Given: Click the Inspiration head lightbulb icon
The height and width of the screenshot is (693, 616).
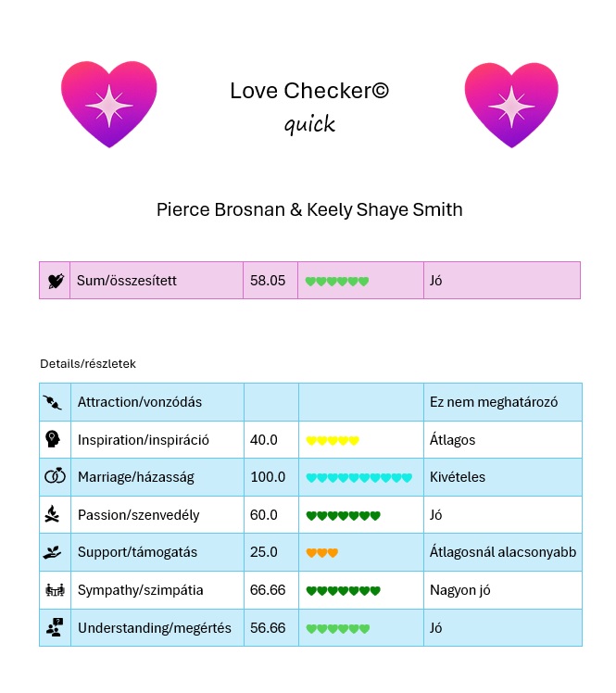Looking at the screenshot, I should [55, 440].
